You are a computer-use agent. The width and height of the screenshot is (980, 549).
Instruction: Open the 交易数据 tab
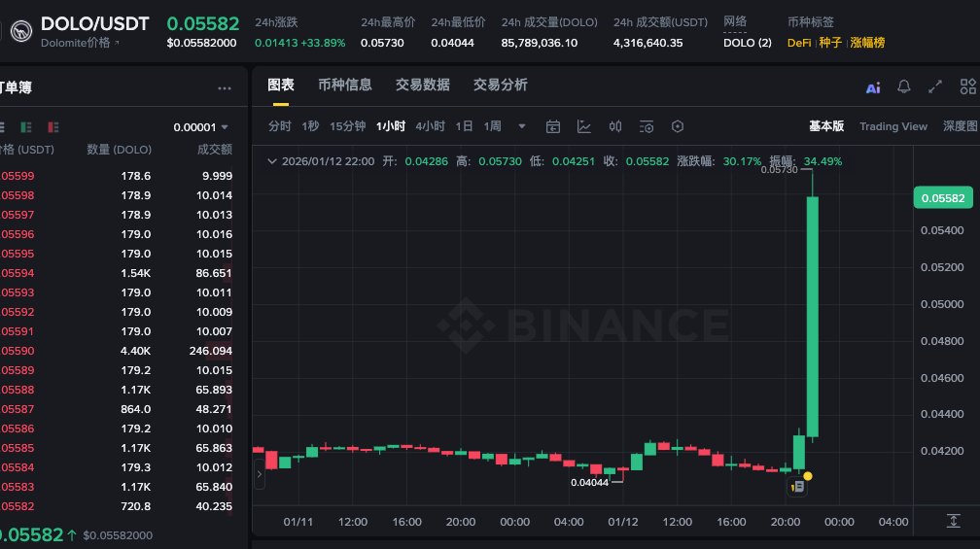[x=423, y=85]
